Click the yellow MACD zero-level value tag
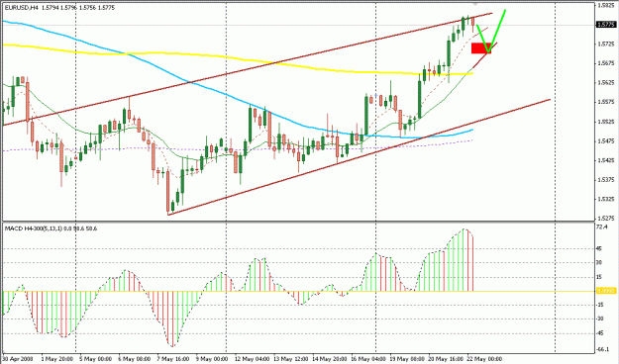Viewport: 619px width, 364px height. [x=606, y=291]
